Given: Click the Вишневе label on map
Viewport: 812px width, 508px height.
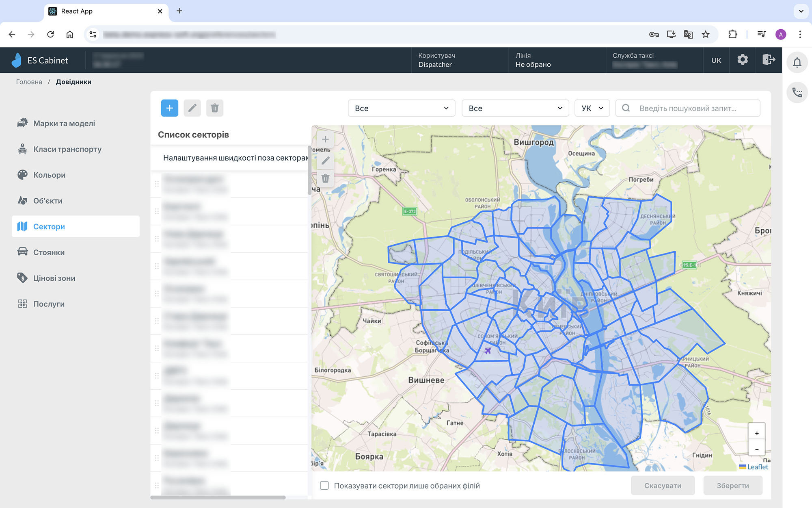Looking at the screenshot, I should (x=426, y=380).
